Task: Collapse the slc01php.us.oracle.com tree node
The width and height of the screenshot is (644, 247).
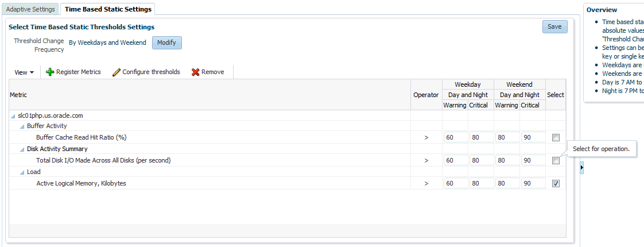Action: [x=14, y=116]
